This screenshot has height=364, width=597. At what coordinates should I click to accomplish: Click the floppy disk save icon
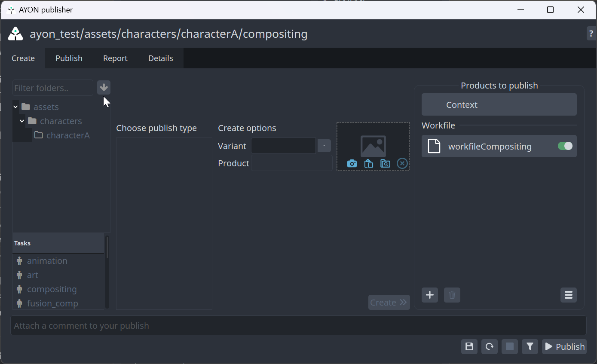pos(469,346)
